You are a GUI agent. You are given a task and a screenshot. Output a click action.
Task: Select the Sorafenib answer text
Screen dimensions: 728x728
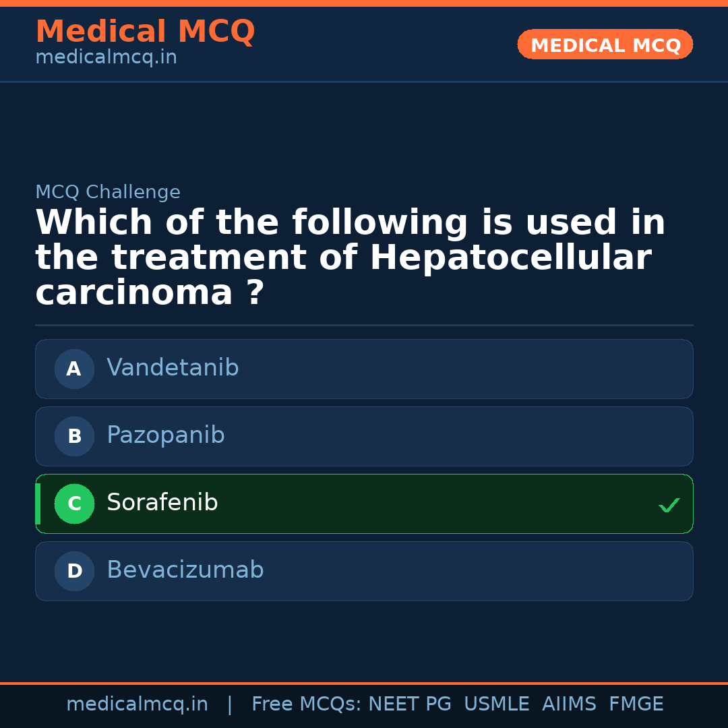click(x=162, y=503)
